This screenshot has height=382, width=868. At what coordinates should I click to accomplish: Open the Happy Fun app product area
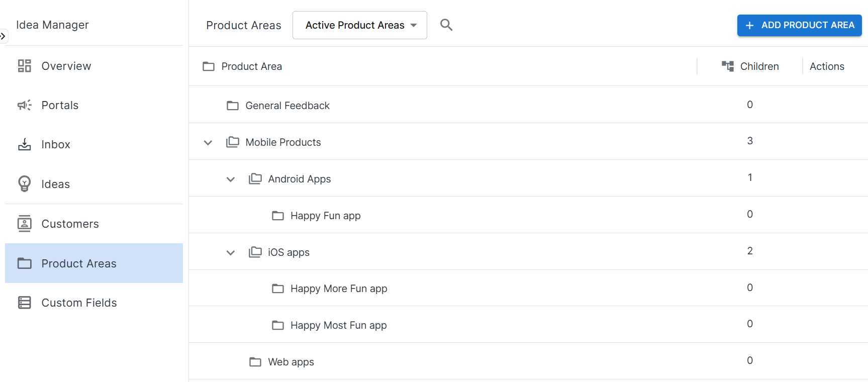[x=325, y=216]
